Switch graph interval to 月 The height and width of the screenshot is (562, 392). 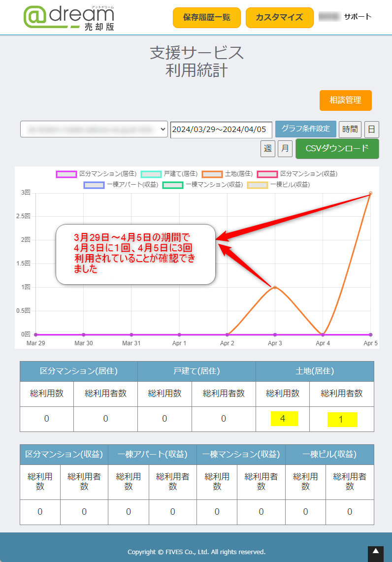coord(285,149)
